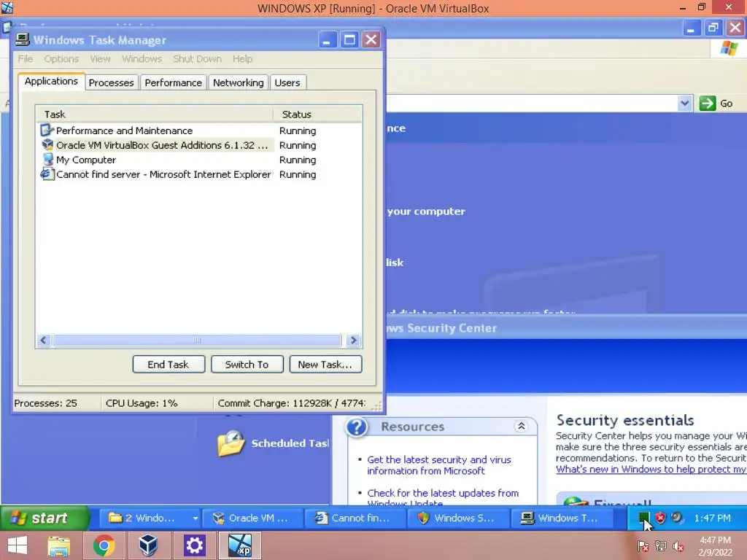Image resolution: width=747 pixels, height=560 pixels.
Task: Open the host Windows Start button
Action: pyautogui.click(x=18, y=545)
